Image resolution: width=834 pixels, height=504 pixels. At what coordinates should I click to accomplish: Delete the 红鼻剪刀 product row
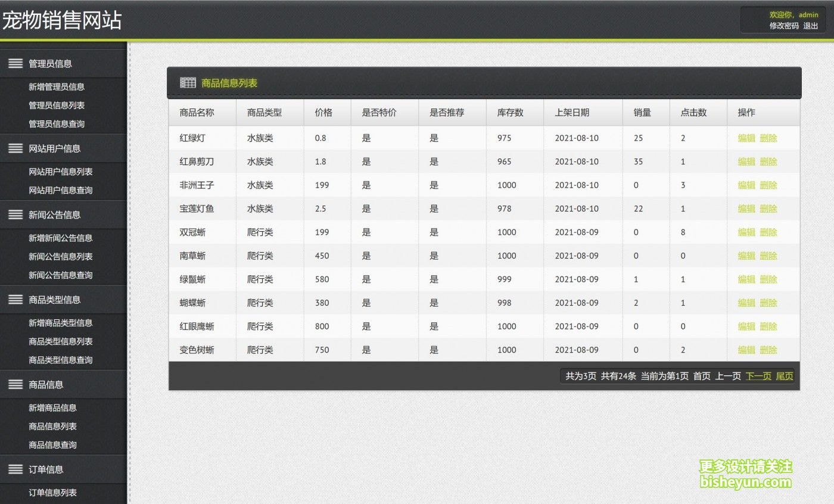click(x=768, y=161)
